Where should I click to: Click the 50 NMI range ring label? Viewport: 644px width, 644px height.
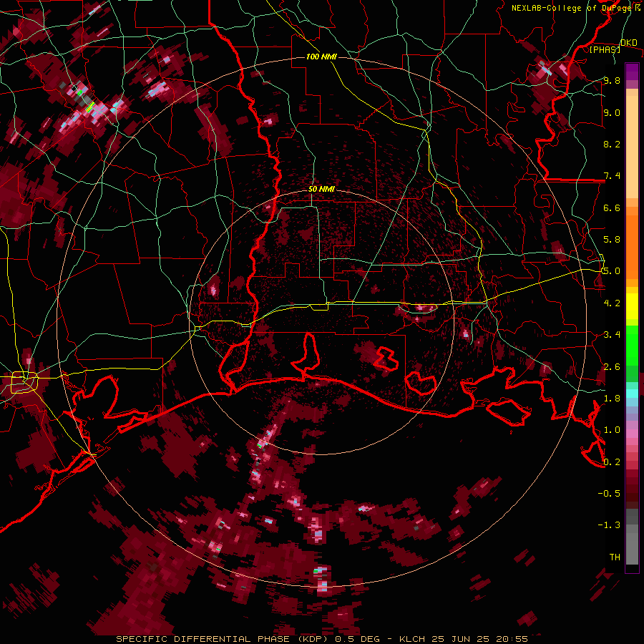tap(321, 189)
